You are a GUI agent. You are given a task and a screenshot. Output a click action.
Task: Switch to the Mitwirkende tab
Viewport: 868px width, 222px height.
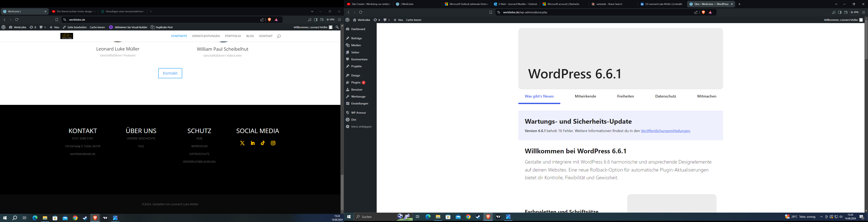[585, 96]
